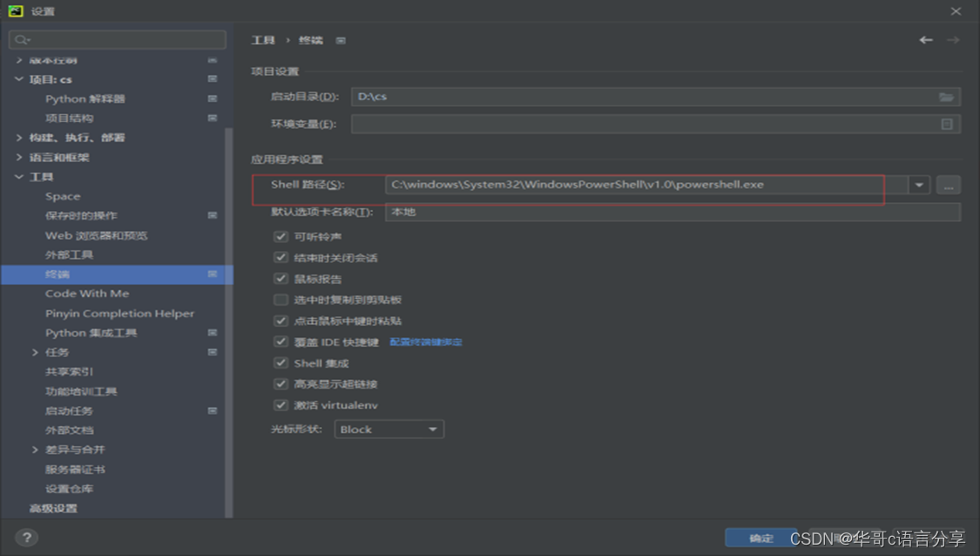Click the 环境变量 editor icon

(947, 123)
